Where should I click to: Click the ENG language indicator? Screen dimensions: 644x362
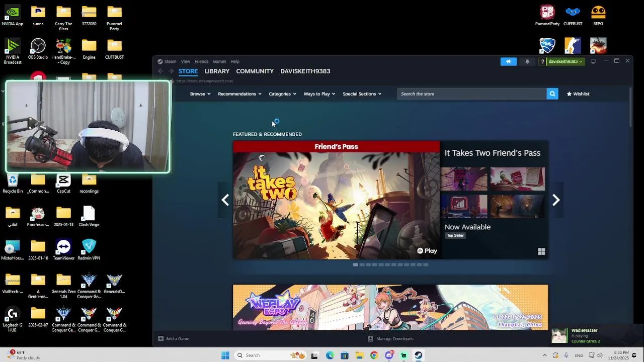point(579,355)
